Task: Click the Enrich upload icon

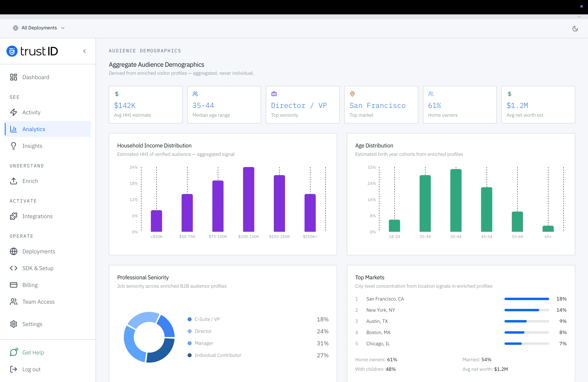Action: pos(14,181)
